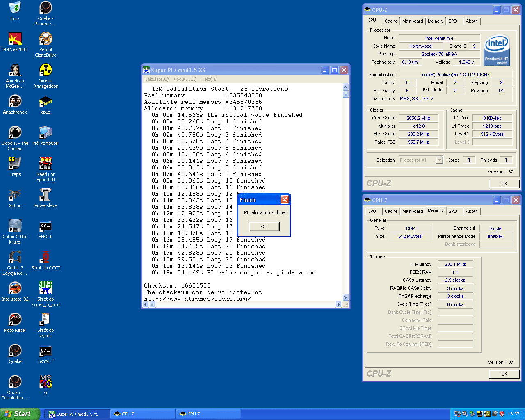
Task: Click Super PI vertical scrollbar down arrow
Action: point(345,297)
